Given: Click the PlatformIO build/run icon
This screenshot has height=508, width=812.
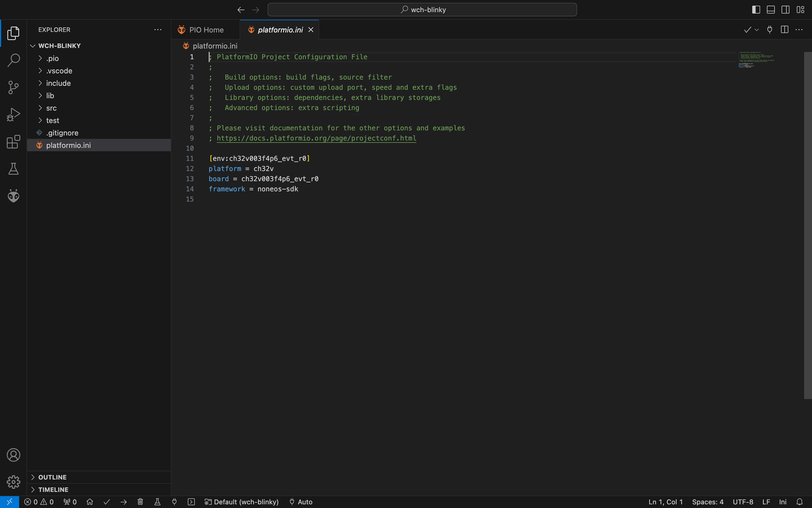Looking at the screenshot, I should (x=106, y=501).
